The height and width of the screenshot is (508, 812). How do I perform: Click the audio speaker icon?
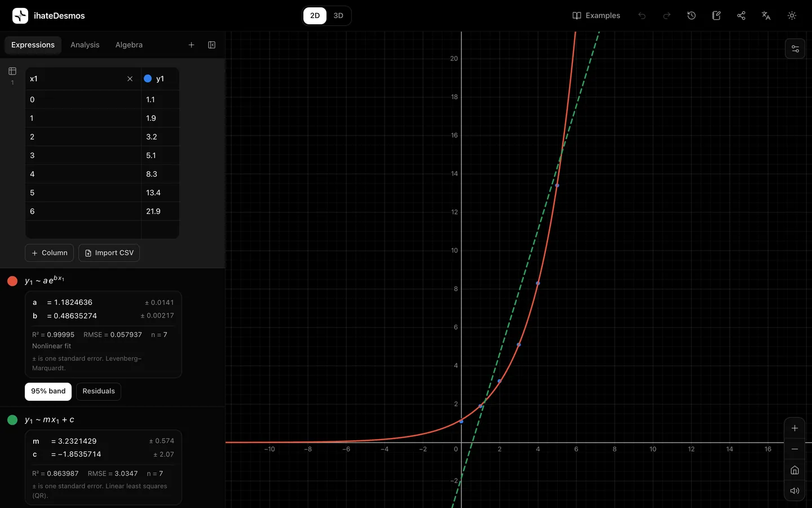795,491
